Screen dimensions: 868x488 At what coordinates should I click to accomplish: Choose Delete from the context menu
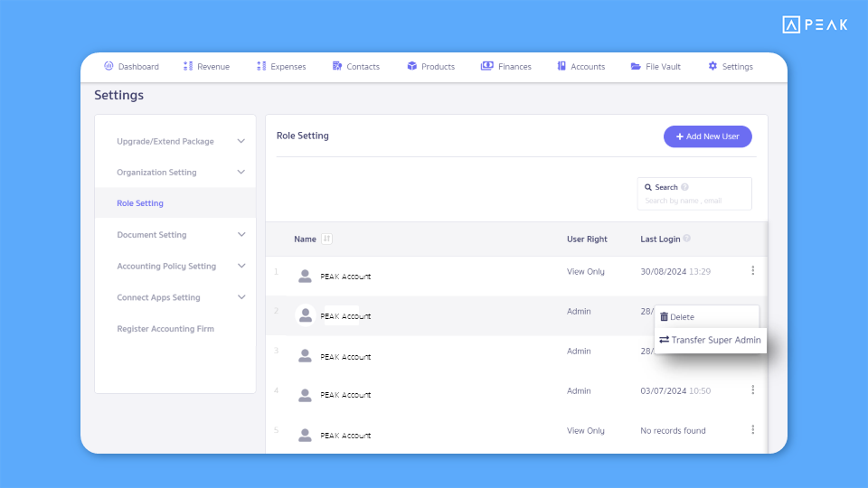(707, 317)
